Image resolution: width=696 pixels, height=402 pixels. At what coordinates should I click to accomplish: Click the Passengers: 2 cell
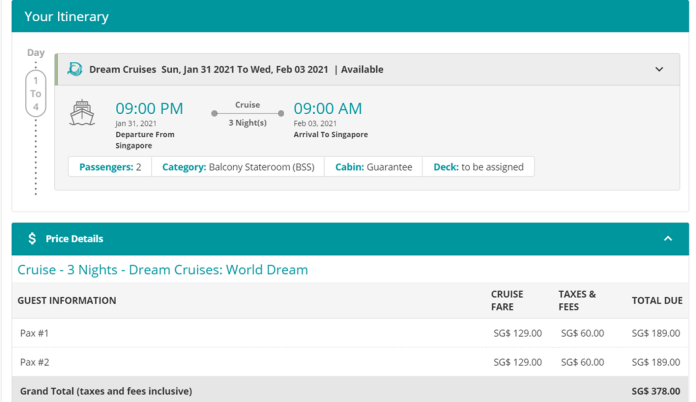[110, 167]
